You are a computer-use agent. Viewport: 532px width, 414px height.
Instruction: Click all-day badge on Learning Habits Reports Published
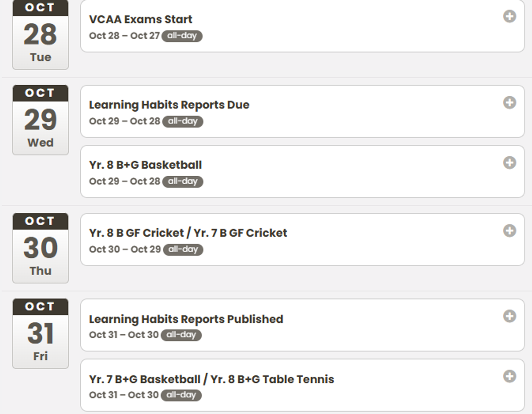coord(181,335)
